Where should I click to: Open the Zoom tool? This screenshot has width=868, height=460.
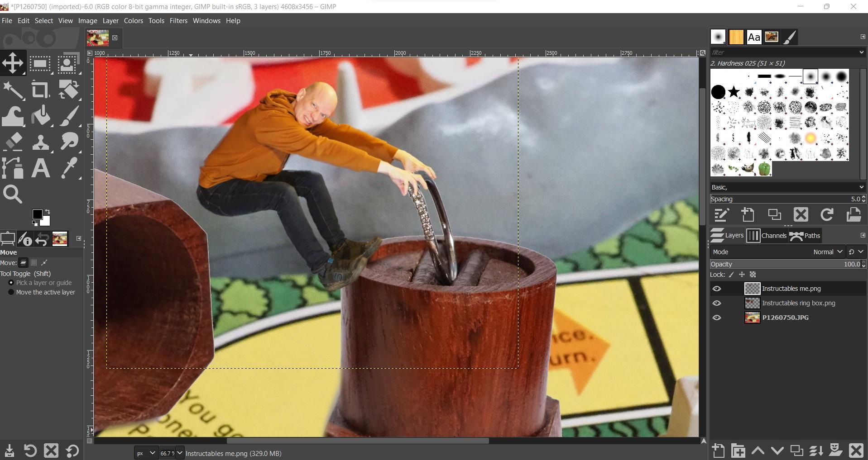pyautogui.click(x=12, y=194)
